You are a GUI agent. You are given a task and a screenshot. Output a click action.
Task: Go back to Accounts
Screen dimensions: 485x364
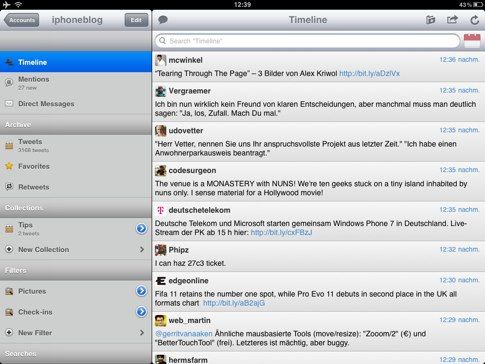(x=22, y=20)
